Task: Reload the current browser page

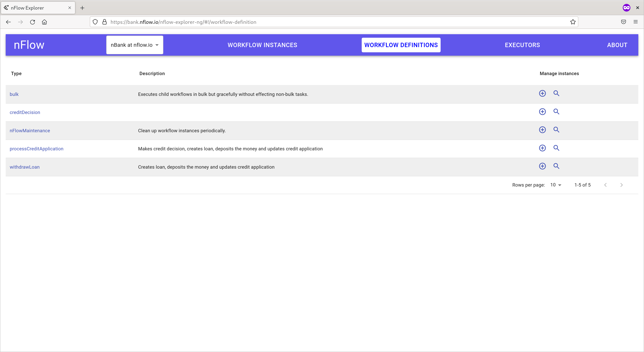Action: click(33, 22)
